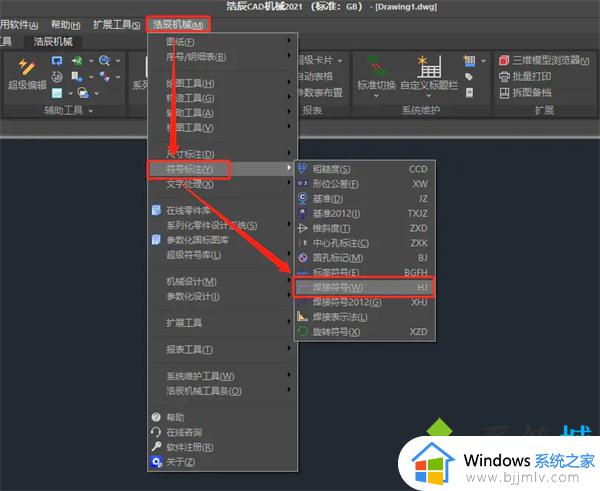Click the blue monitor icon in 辅助工具 panel

(57, 61)
